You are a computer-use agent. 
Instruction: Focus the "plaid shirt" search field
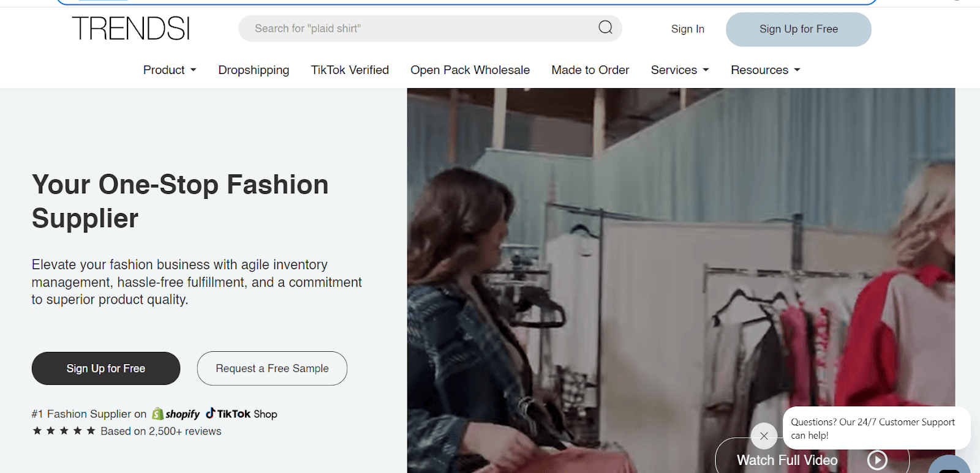point(430,29)
